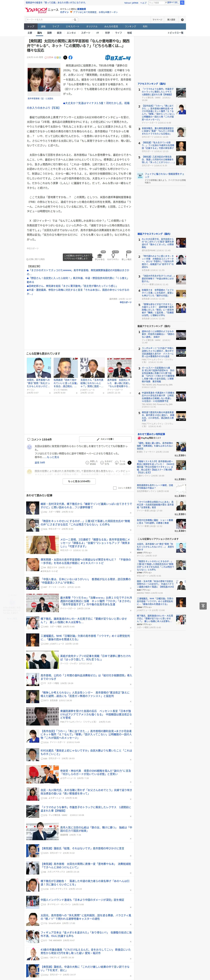Share the article on Facebook

click(x=70, y=57)
